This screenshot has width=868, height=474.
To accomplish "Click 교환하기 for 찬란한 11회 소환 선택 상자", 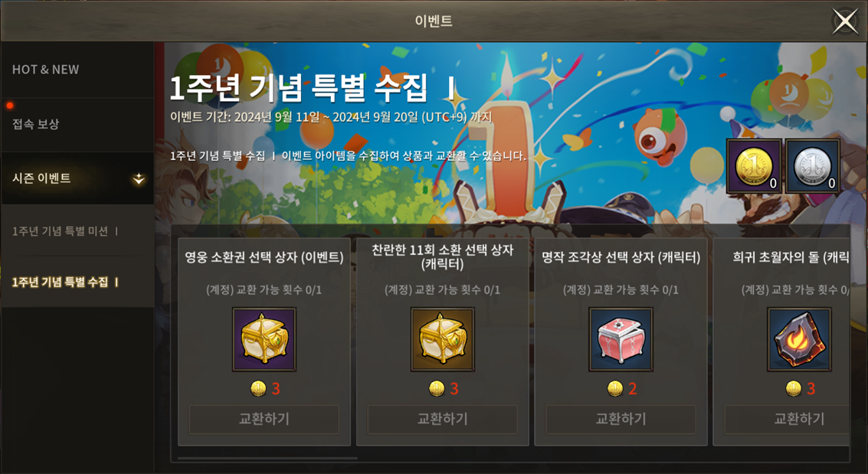I will 442,419.
